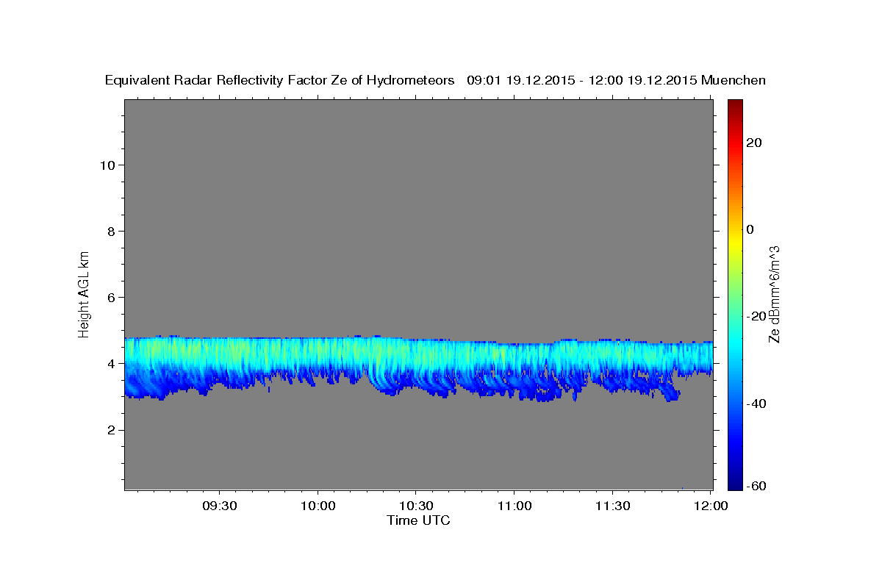Click the colorbar value -20
Image resolution: width=882 pixels, height=588 pixels.
pyautogui.click(x=758, y=316)
